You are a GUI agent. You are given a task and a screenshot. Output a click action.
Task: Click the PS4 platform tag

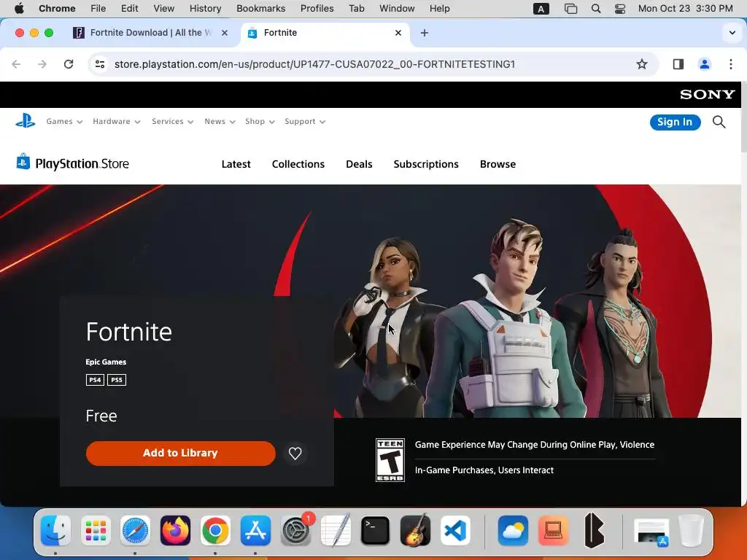(x=95, y=380)
